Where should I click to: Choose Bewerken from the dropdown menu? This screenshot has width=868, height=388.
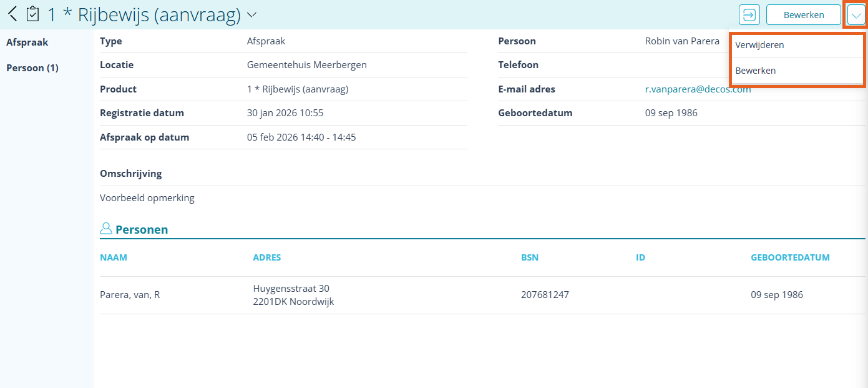tap(756, 71)
